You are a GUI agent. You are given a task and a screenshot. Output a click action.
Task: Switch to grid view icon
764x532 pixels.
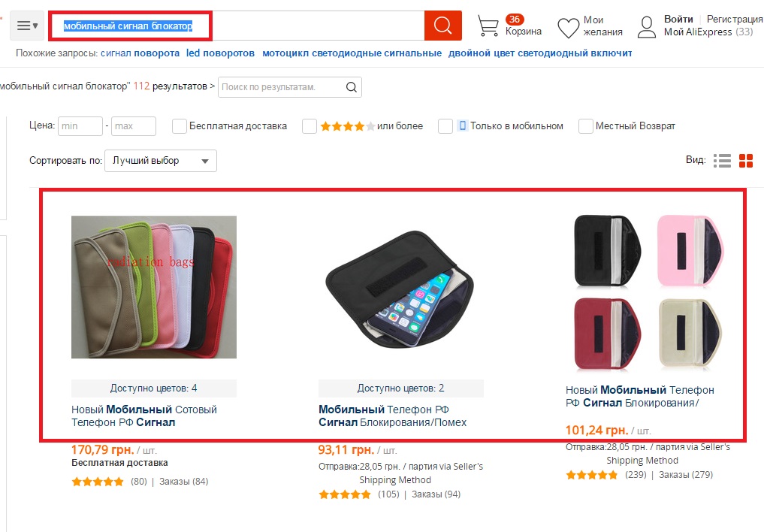(745, 161)
